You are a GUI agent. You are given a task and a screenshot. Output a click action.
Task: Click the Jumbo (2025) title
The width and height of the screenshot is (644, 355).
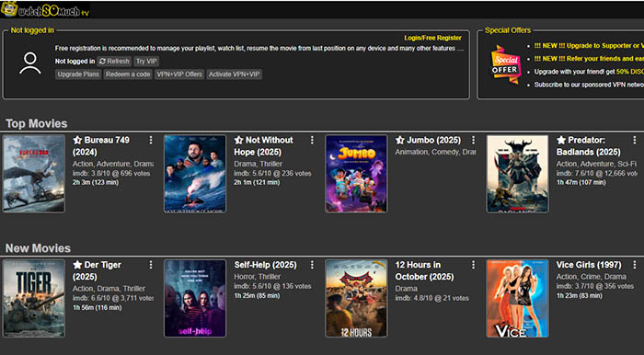[433, 141]
